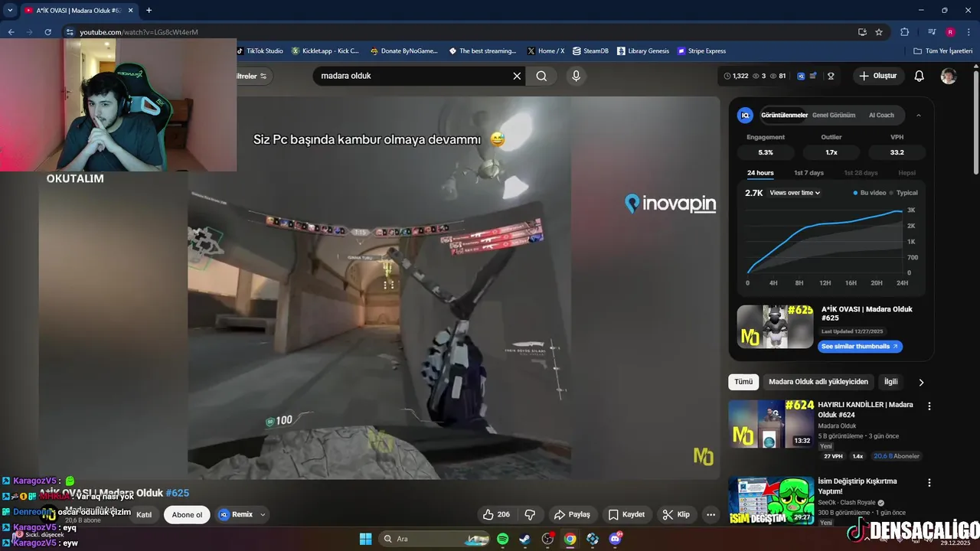
Task: Open the vidIQ list icon in header
Action: click(813, 76)
